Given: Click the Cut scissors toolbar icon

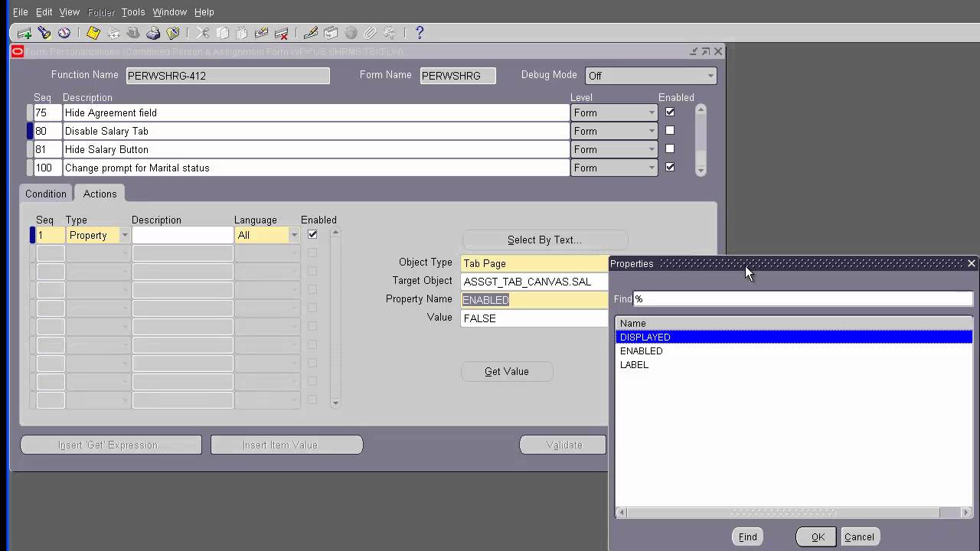Looking at the screenshot, I should [x=202, y=33].
